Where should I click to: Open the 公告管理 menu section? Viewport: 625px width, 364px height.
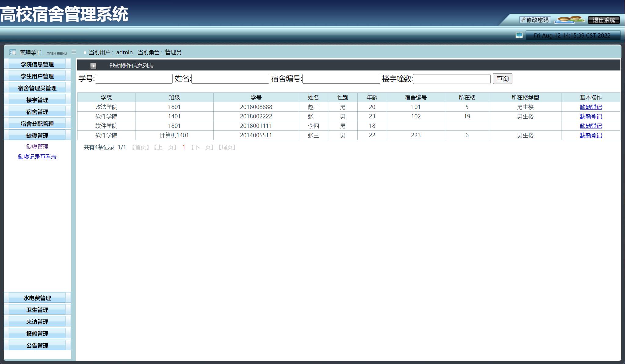click(37, 346)
